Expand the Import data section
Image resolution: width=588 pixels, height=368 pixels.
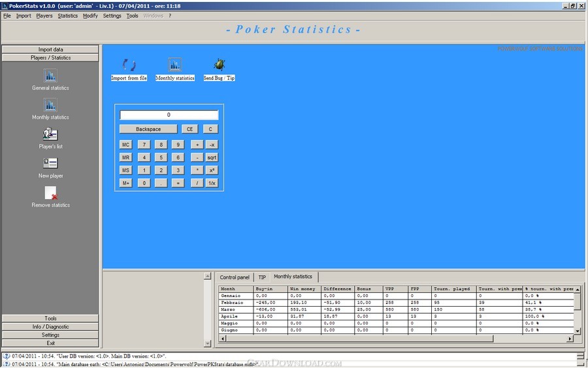(50, 50)
